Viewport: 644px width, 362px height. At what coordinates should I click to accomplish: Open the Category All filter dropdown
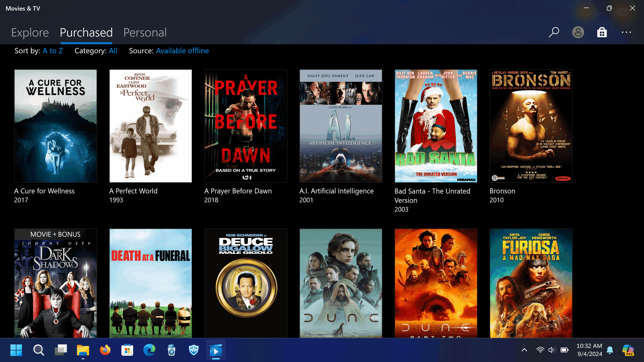113,51
